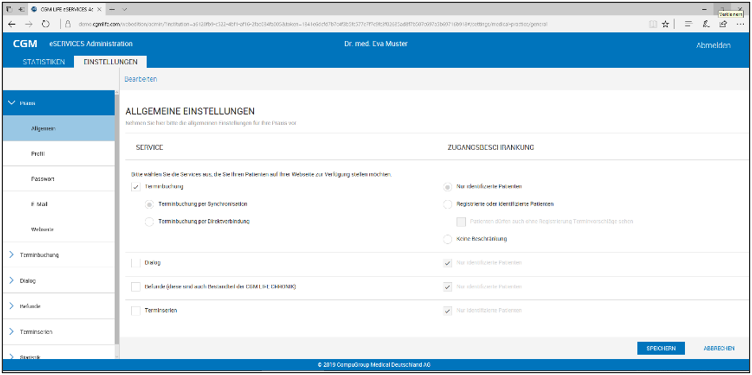The width and height of the screenshot is (752, 375).
Task: Open the browser more options ellipsis menu
Action: pyautogui.click(x=740, y=24)
